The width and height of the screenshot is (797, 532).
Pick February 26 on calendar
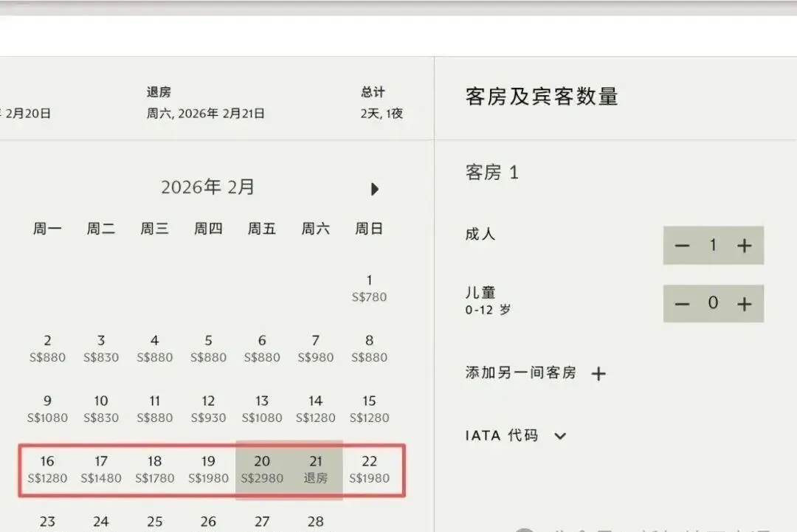[x=208, y=522]
